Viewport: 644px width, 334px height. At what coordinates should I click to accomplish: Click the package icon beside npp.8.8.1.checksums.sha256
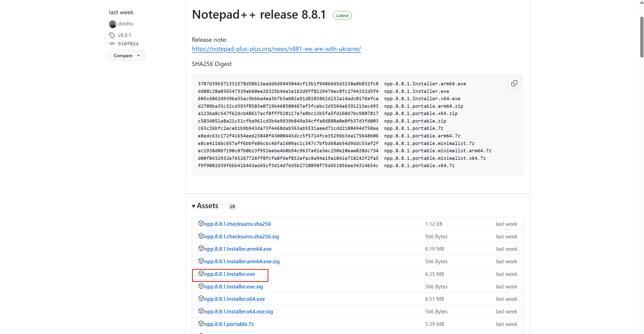(x=201, y=223)
